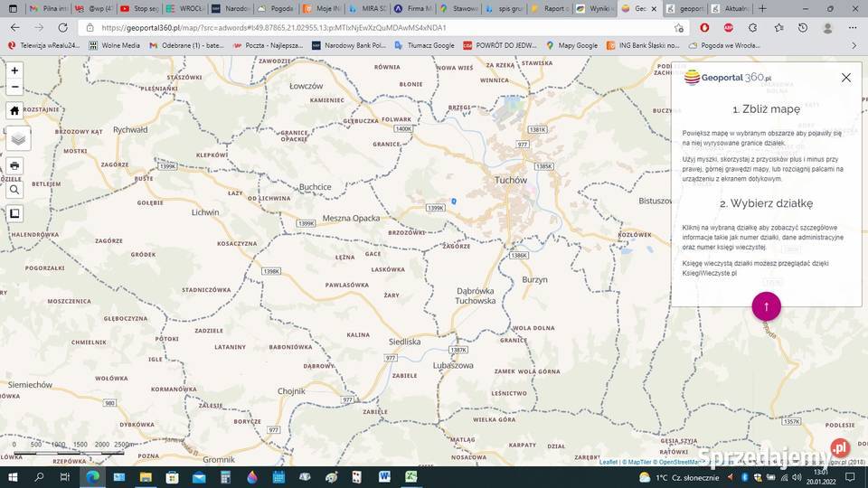Click the blue map marker near Tuchów
The width and height of the screenshot is (868, 488).
[x=454, y=201]
